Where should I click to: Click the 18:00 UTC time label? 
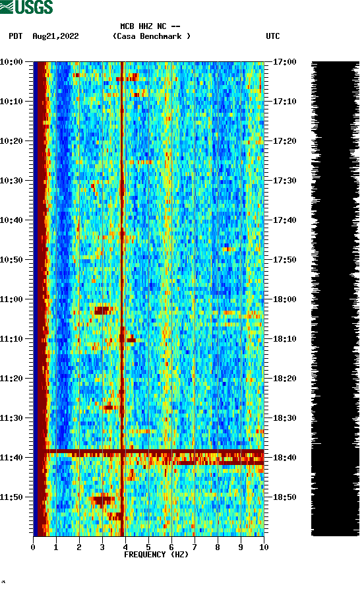pos(285,299)
